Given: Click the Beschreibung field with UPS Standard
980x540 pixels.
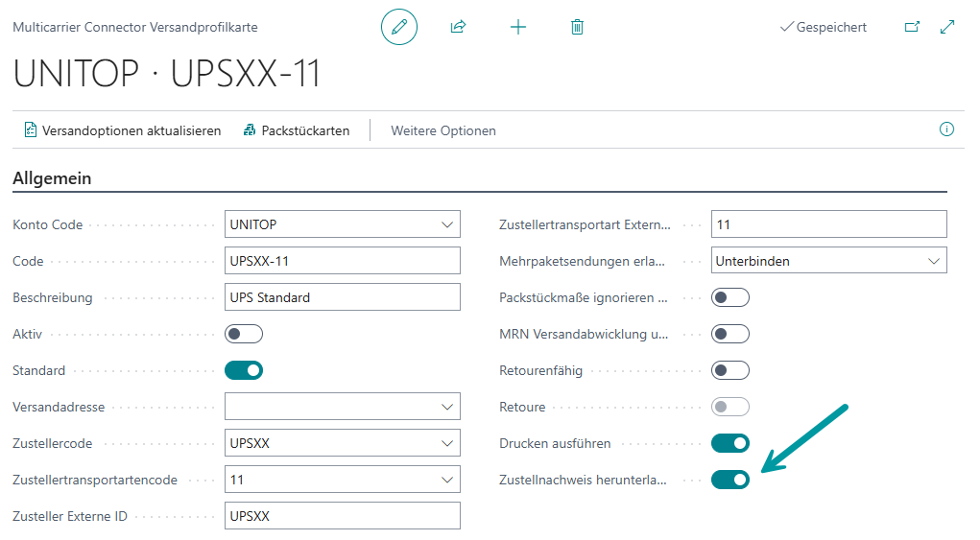Looking at the screenshot, I should point(342,297).
